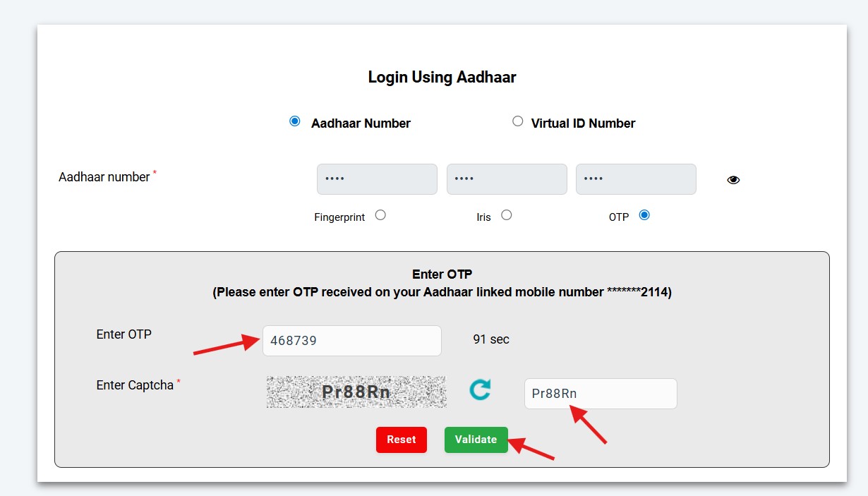The width and height of the screenshot is (868, 496).
Task: Click the first Aadhaar number digit box
Action: click(x=377, y=179)
